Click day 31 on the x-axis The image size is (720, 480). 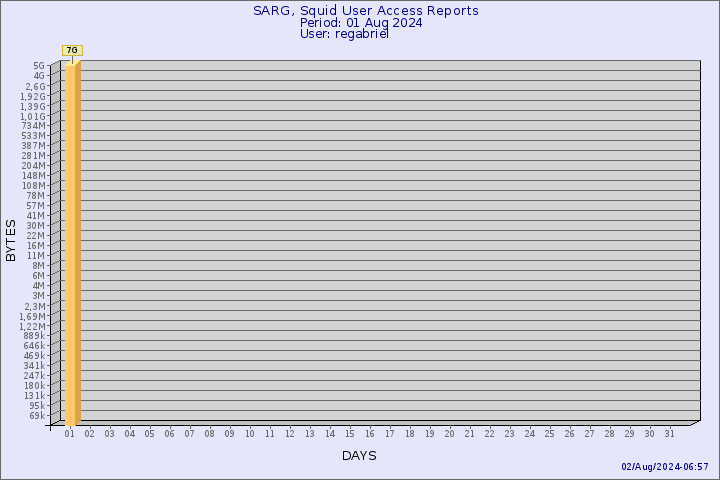pyautogui.click(x=669, y=434)
